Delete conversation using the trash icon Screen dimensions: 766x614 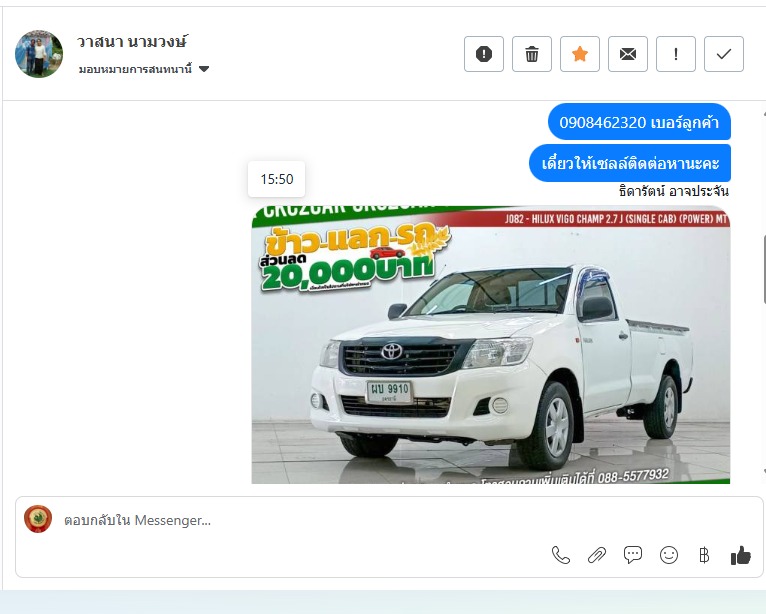532,54
